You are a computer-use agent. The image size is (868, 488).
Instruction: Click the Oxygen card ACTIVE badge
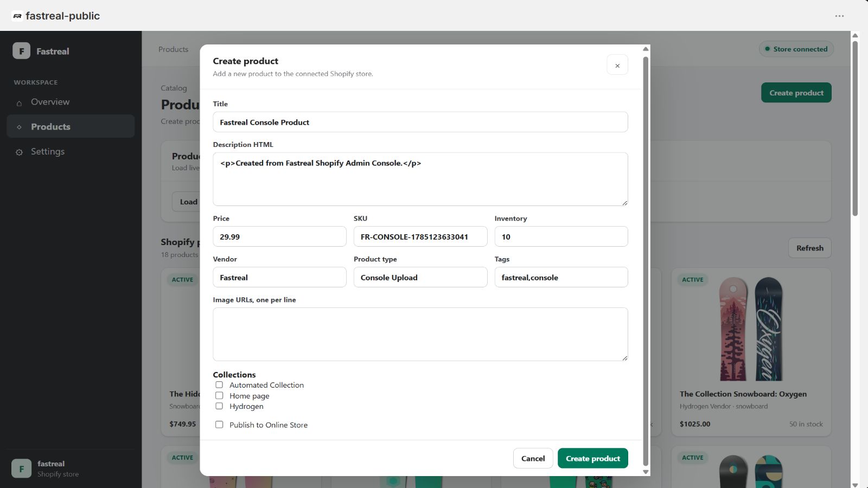click(692, 280)
